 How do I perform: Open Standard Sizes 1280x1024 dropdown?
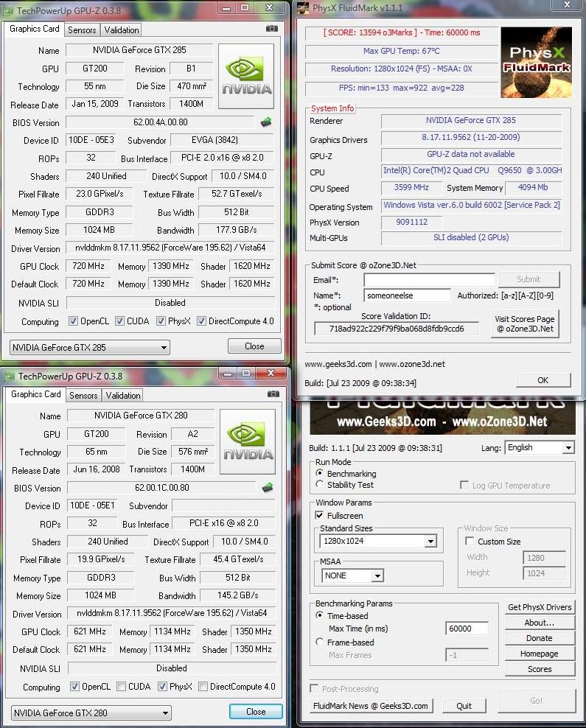[378, 541]
